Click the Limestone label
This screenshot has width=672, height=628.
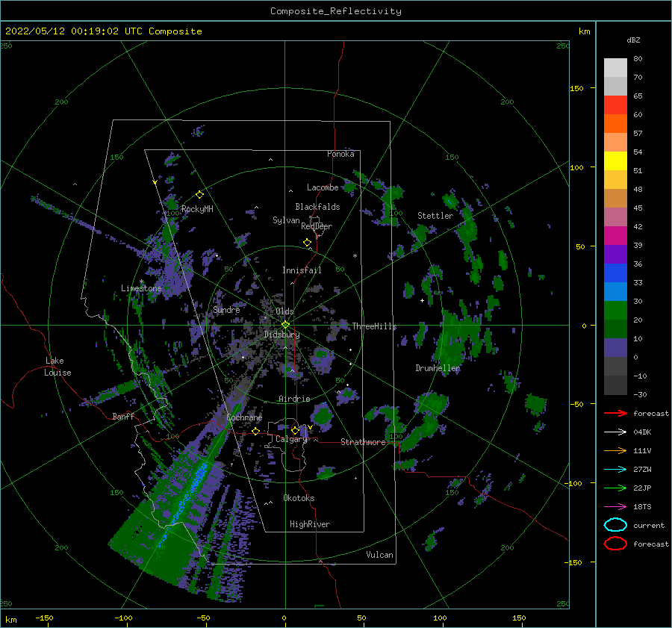pyautogui.click(x=141, y=288)
